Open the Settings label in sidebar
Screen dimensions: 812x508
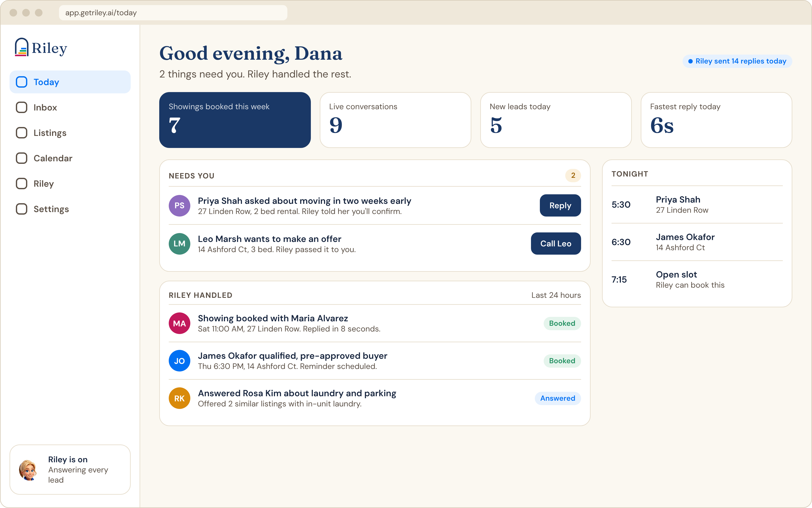(x=51, y=209)
